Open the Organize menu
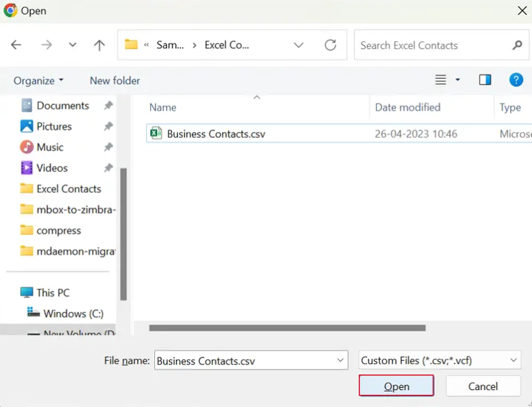The width and height of the screenshot is (532, 407). (x=38, y=81)
